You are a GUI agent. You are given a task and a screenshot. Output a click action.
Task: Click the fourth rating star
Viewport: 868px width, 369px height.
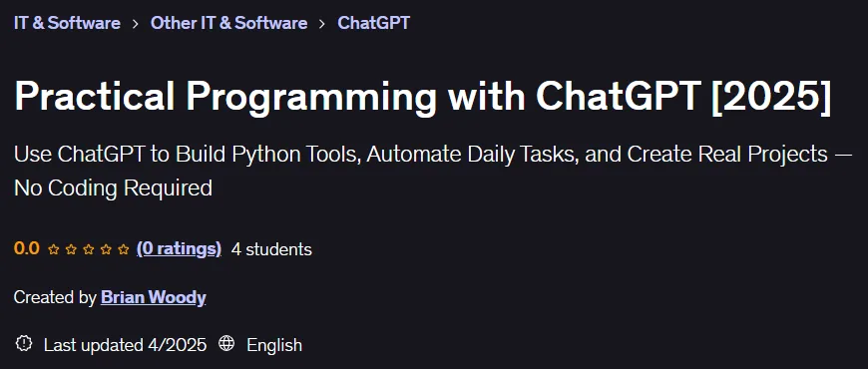pyautogui.click(x=107, y=249)
